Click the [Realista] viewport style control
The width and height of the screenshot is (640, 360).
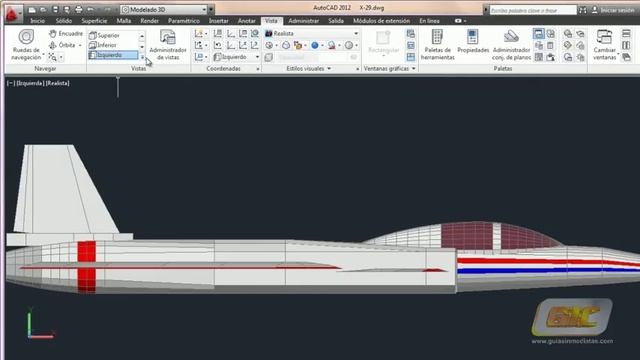(58, 83)
